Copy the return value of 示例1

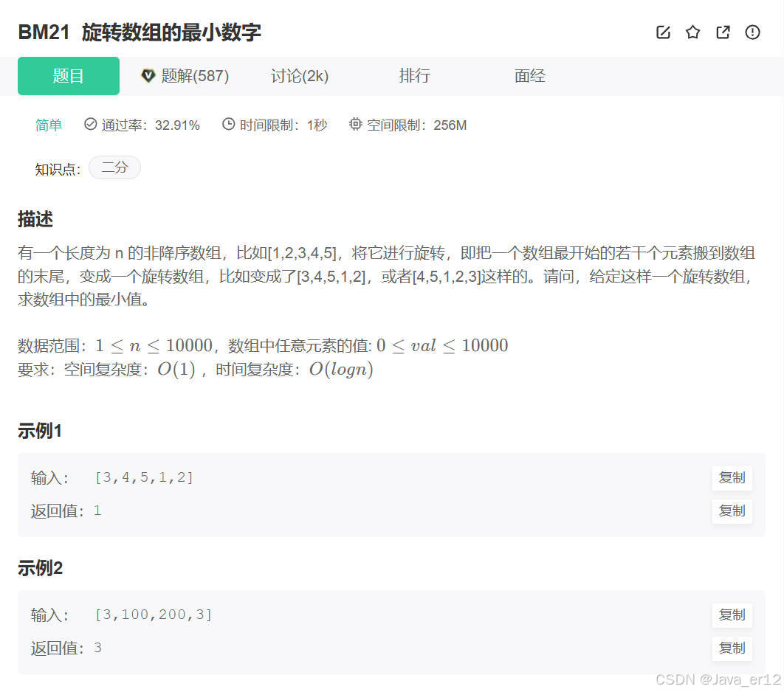(x=732, y=511)
